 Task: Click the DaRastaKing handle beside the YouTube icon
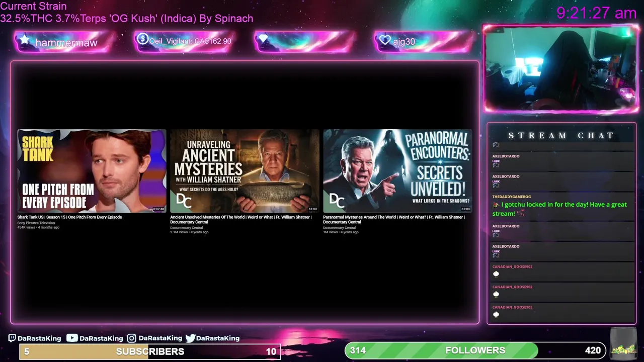[101, 338]
